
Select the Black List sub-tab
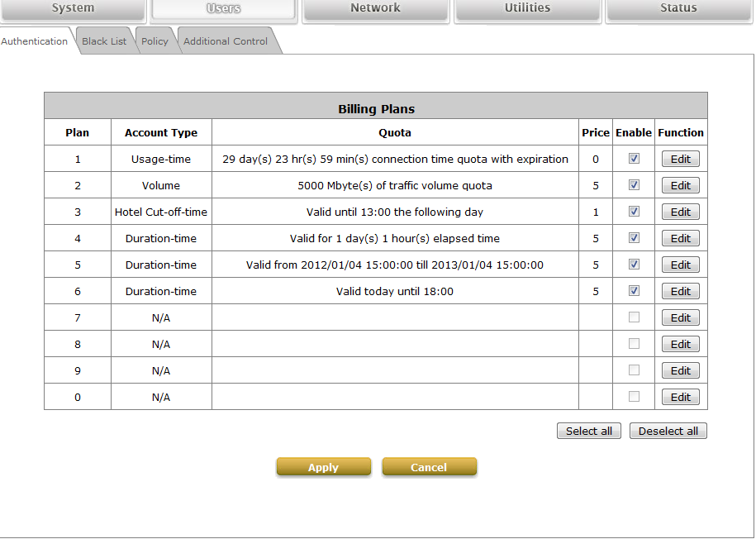[x=104, y=41]
